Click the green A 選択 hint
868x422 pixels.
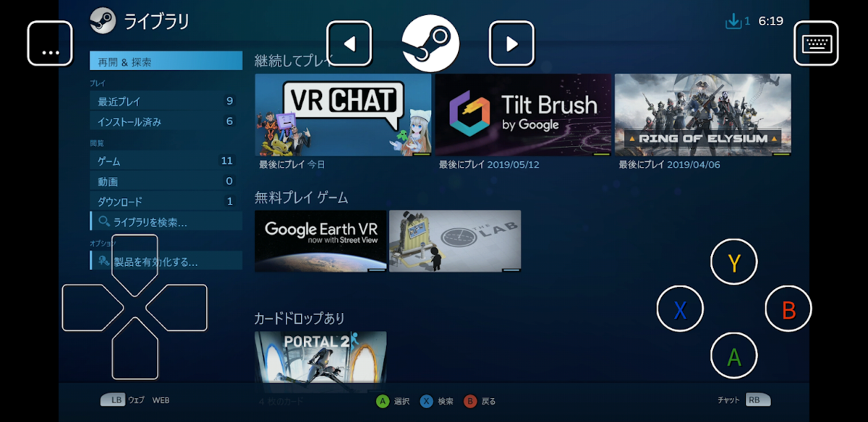[393, 401]
